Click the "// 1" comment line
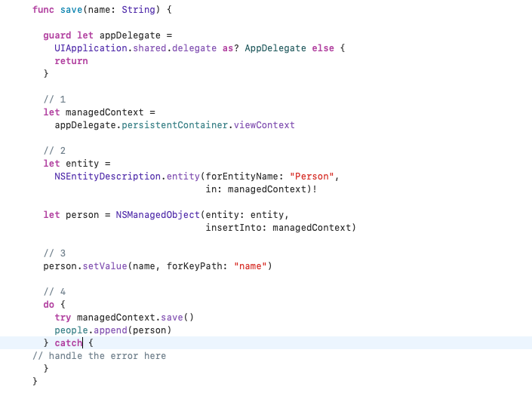Image resolution: width=532 pixels, height=405 pixels. tap(54, 100)
